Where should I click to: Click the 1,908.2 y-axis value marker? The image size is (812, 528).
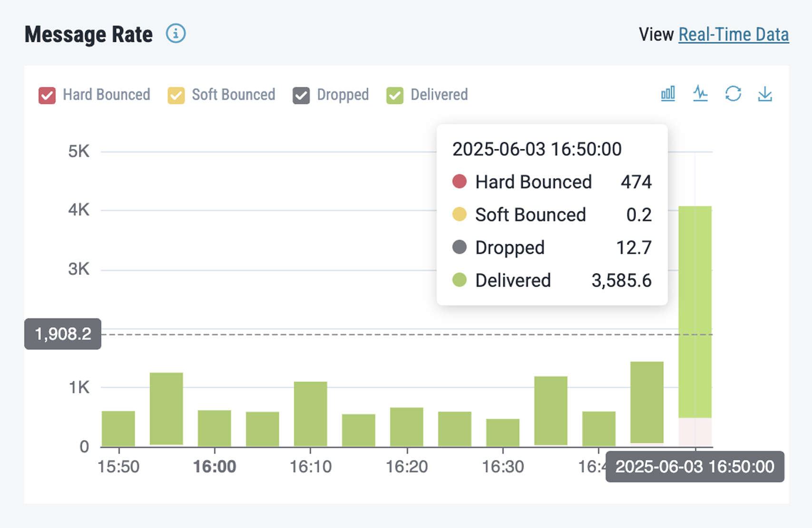[63, 334]
